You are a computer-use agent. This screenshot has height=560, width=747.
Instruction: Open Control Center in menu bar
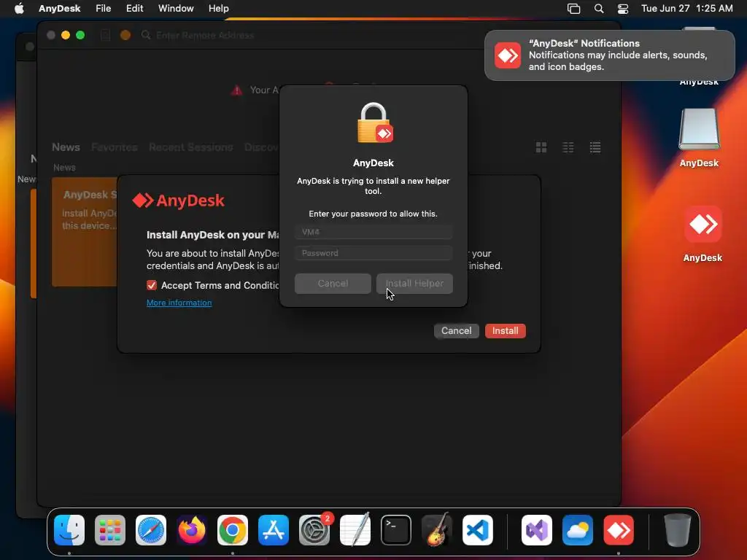(x=623, y=9)
